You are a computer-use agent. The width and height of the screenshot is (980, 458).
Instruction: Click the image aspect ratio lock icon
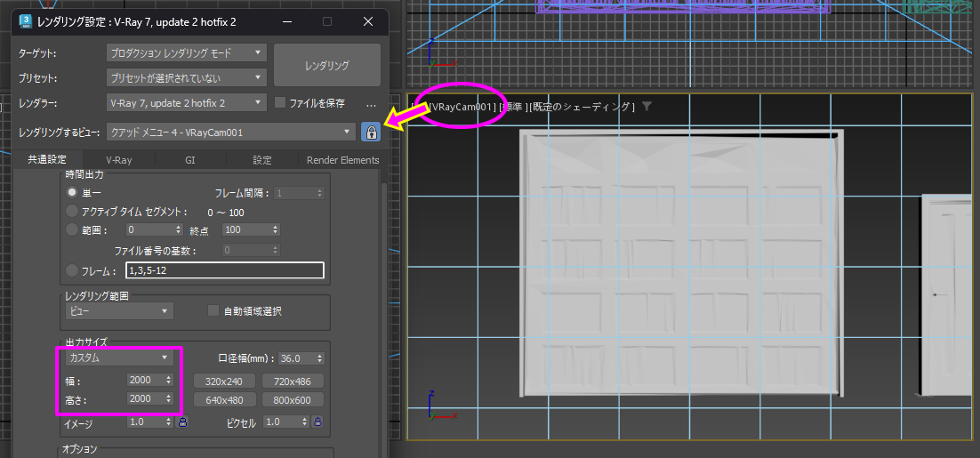(182, 422)
